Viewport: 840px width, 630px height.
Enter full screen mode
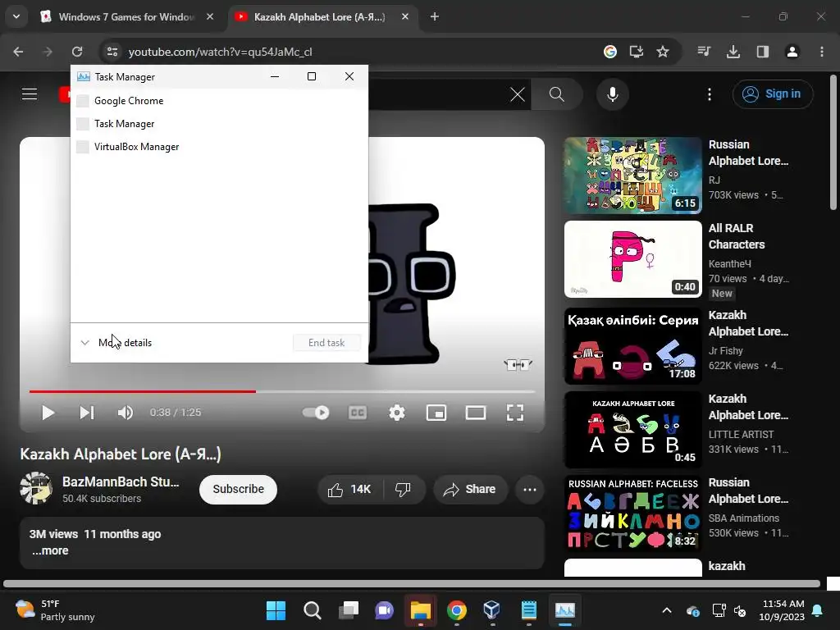tap(515, 413)
